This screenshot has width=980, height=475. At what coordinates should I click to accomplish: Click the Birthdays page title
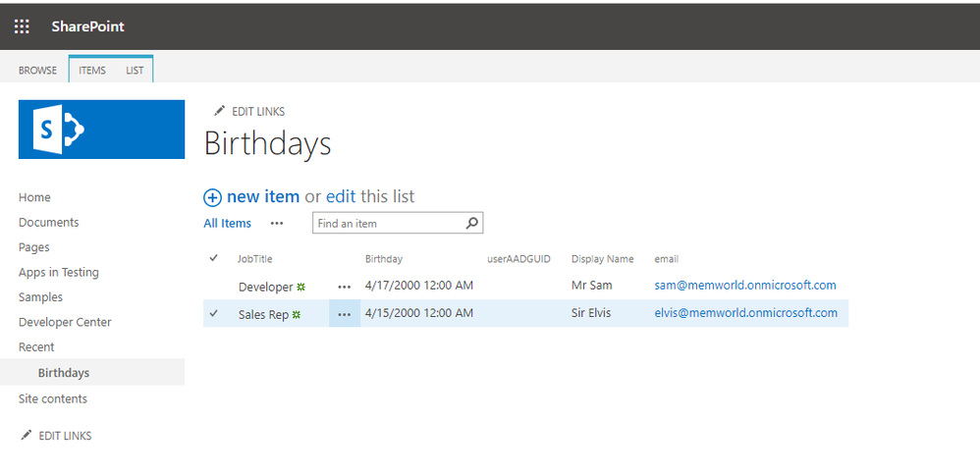(267, 143)
